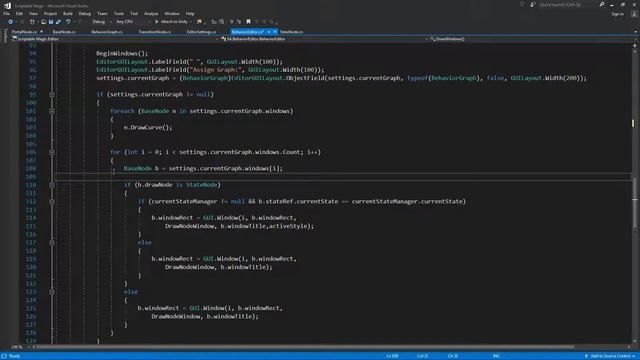
Task: Click the notifications flag icon
Action: coord(522,4)
